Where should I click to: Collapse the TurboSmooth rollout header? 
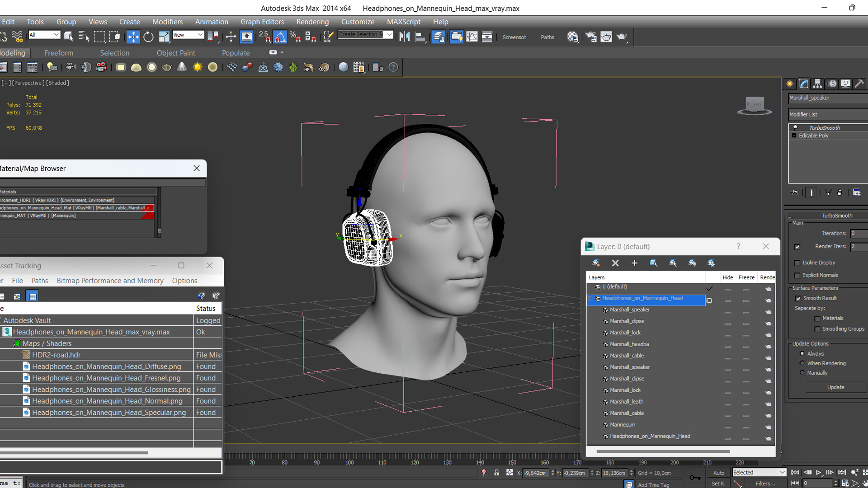coord(828,216)
